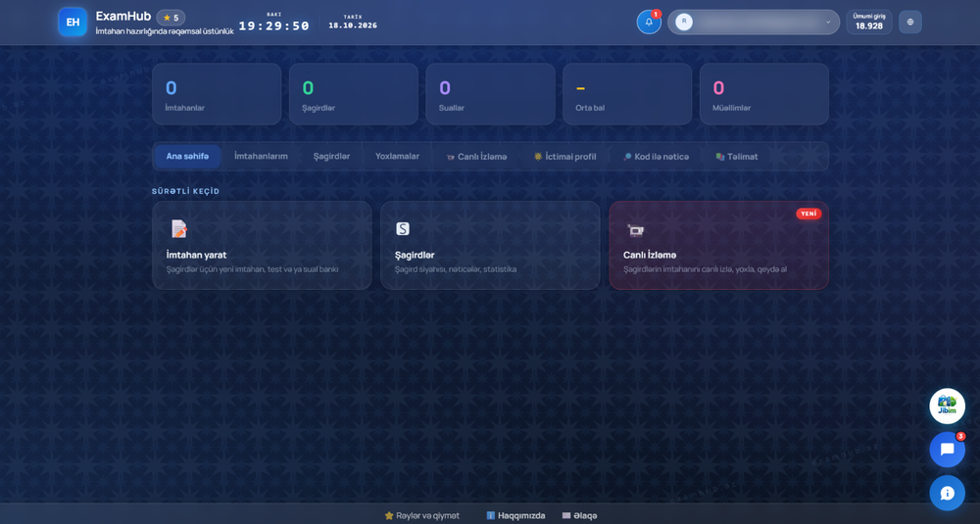Viewport: 980px width, 524px height.
Task: Open the Kod ilə nəticə tab
Action: pyautogui.click(x=657, y=157)
